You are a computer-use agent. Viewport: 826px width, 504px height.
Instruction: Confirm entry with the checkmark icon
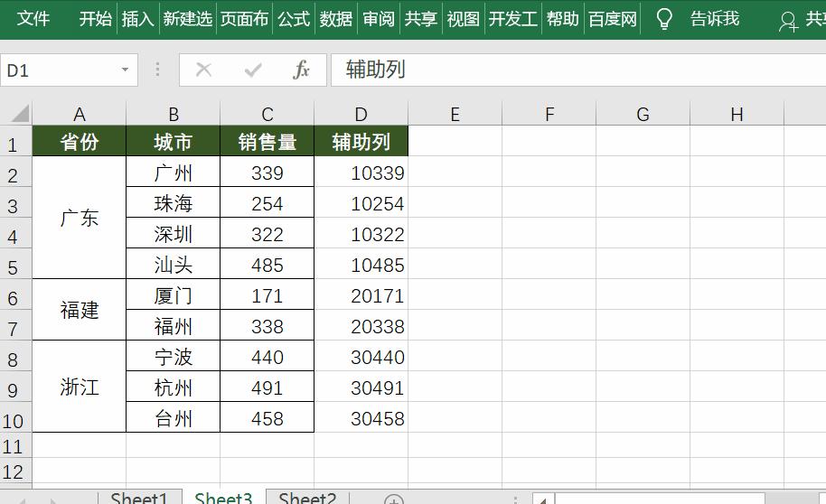tap(253, 70)
